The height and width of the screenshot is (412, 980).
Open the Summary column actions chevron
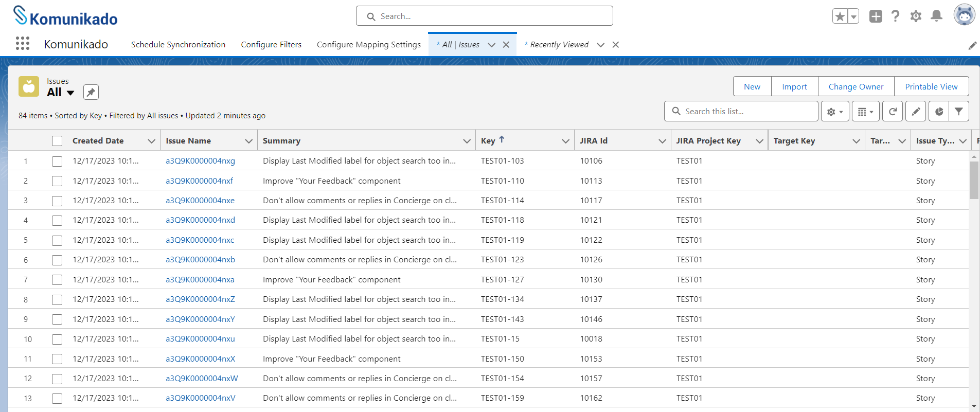(467, 141)
